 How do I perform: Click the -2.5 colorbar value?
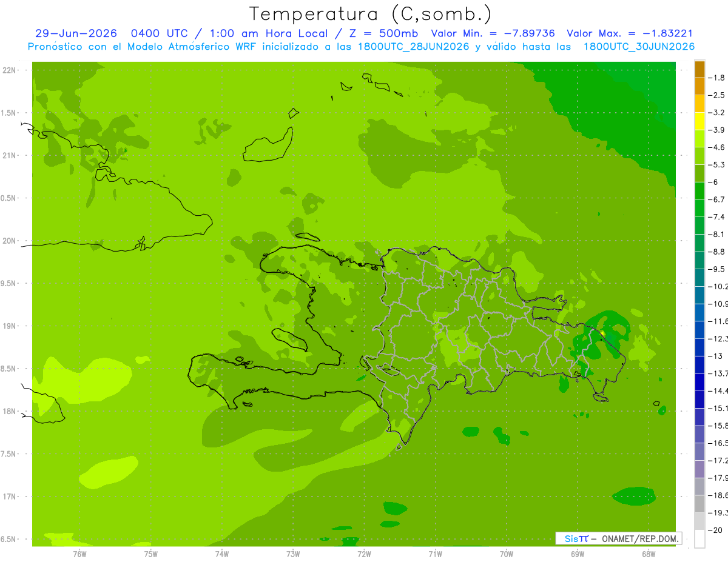[718, 95]
